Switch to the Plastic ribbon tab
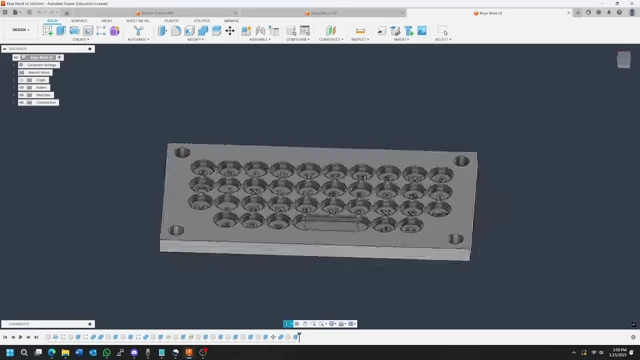This screenshot has width=640, height=360. [172, 21]
